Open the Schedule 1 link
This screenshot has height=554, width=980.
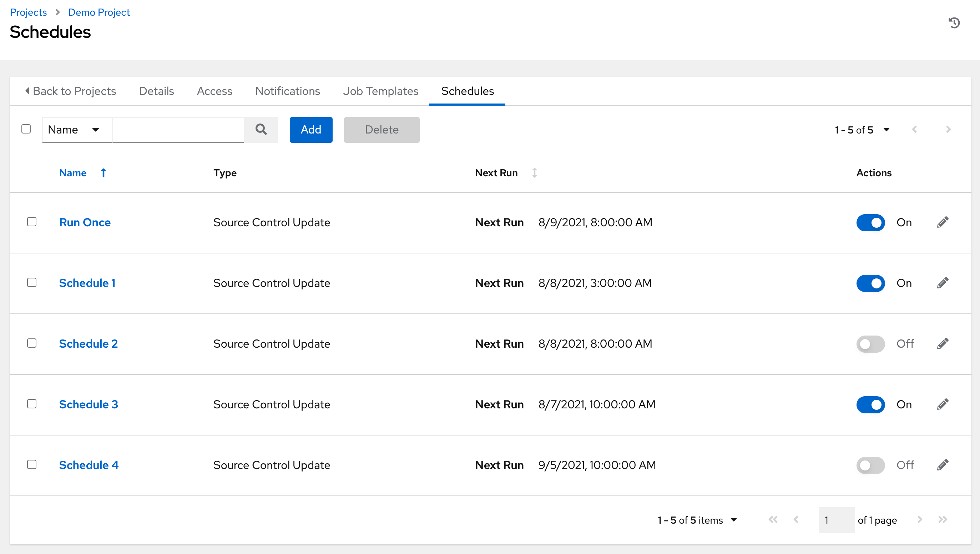coord(87,283)
